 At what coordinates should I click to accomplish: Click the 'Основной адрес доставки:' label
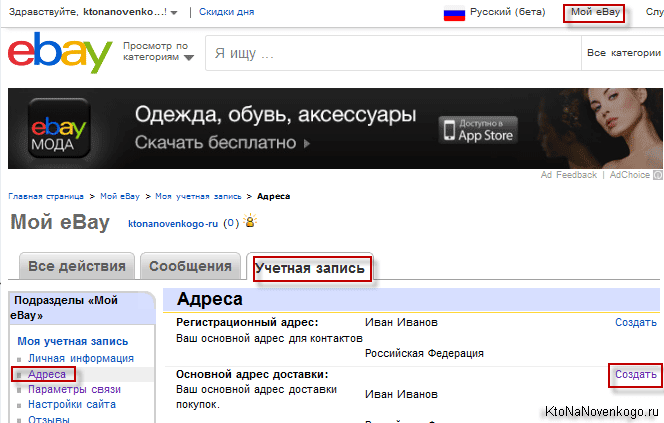(x=252, y=374)
